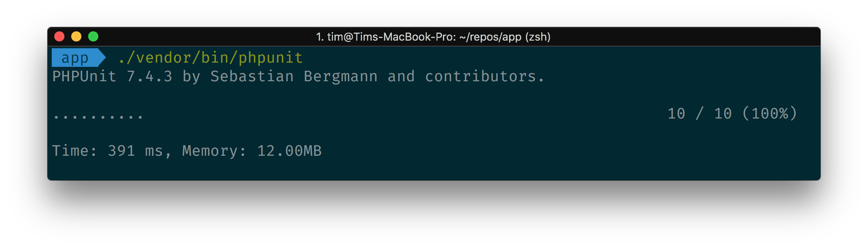Click the word 'contributors.' in output
Image resolution: width=868 pixels, height=248 pixels.
pyautogui.click(x=484, y=77)
